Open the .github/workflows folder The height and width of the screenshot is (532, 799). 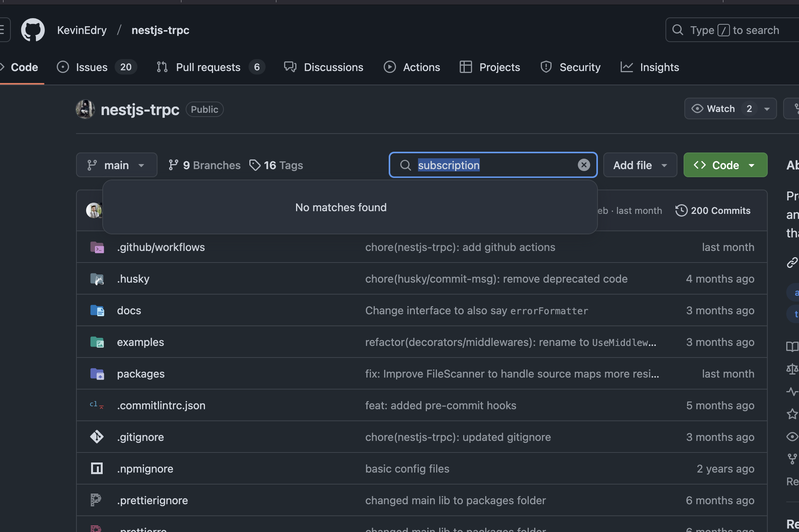point(161,247)
